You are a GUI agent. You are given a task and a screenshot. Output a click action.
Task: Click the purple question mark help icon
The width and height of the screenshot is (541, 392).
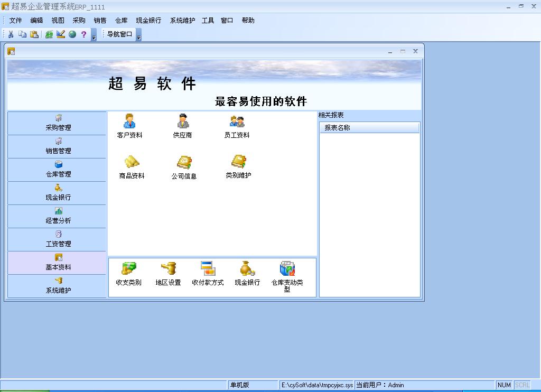(x=83, y=34)
